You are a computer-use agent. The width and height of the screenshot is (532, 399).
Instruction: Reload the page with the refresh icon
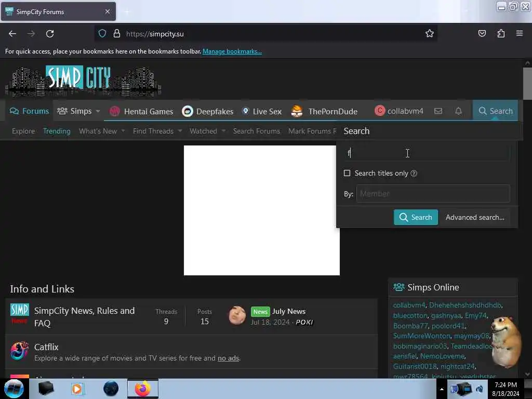(50, 34)
